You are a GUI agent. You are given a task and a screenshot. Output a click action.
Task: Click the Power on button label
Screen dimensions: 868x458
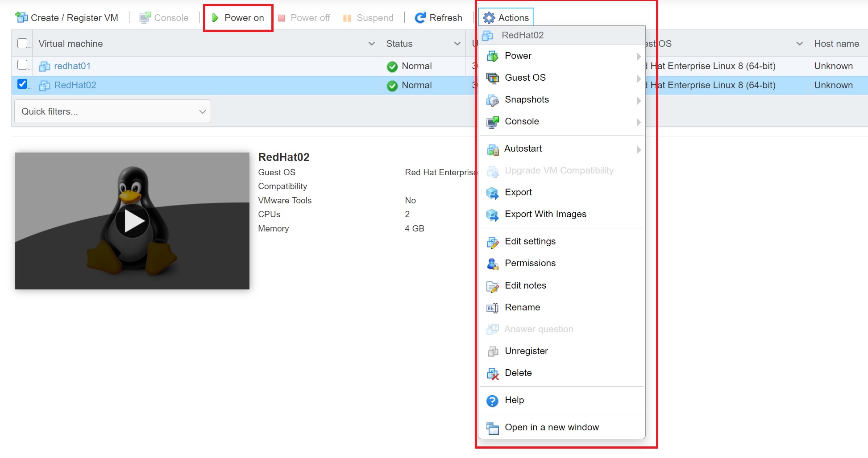click(244, 18)
